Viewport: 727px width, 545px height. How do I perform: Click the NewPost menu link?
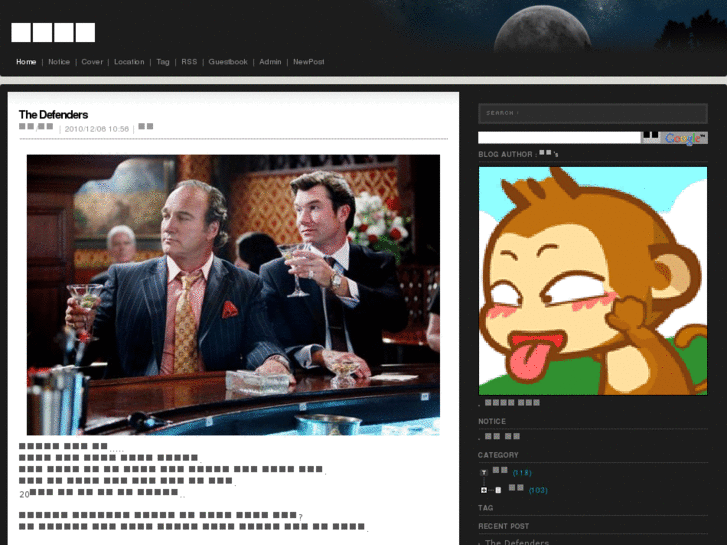tap(308, 62)
